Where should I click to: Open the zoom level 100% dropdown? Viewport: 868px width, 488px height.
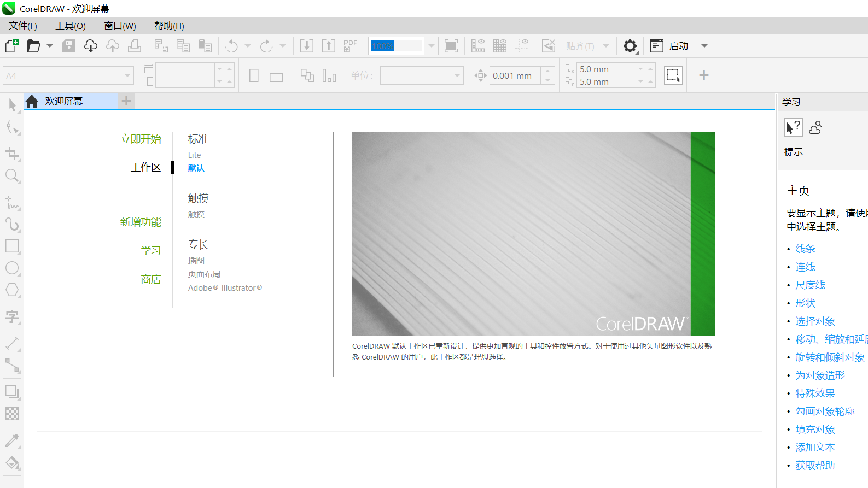tap(432, 46)
